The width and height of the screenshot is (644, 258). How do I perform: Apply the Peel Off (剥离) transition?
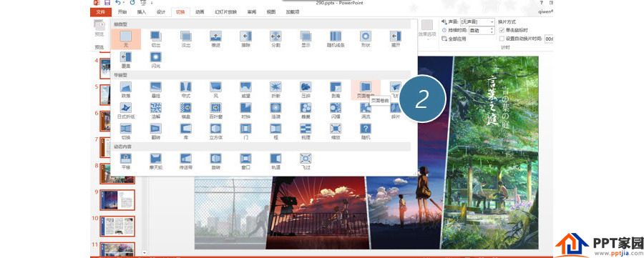[336, 89]
